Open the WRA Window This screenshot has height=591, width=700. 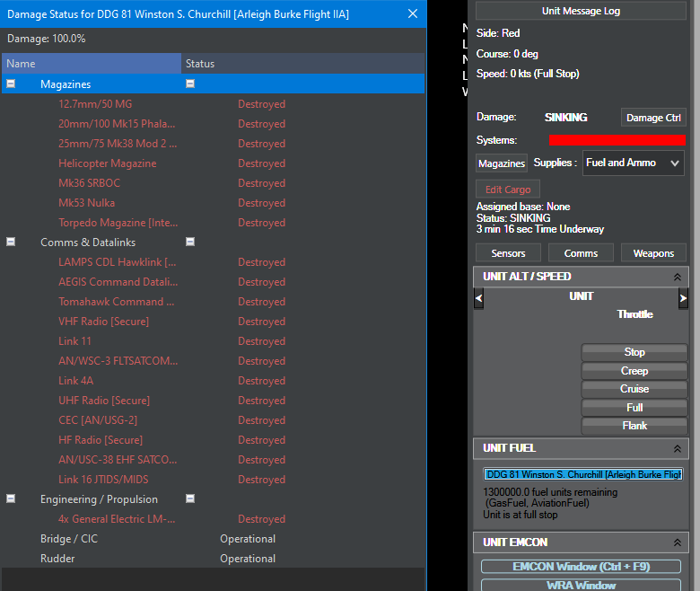(581, 585)
